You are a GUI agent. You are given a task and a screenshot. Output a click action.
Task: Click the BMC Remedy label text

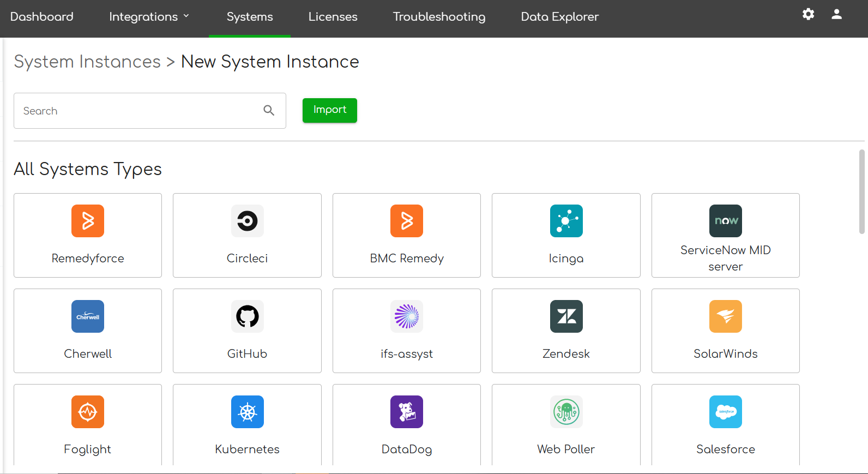tap(407, 259)
